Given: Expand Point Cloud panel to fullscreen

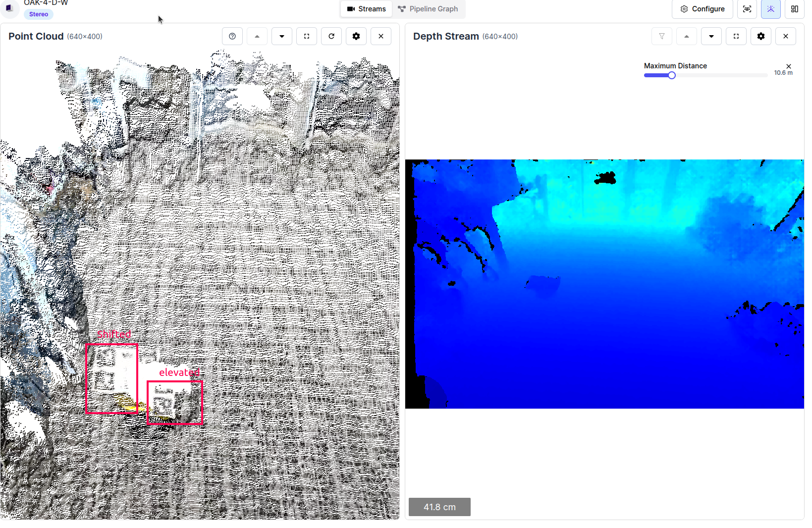Looking at the screenshot, I should 307,36.
